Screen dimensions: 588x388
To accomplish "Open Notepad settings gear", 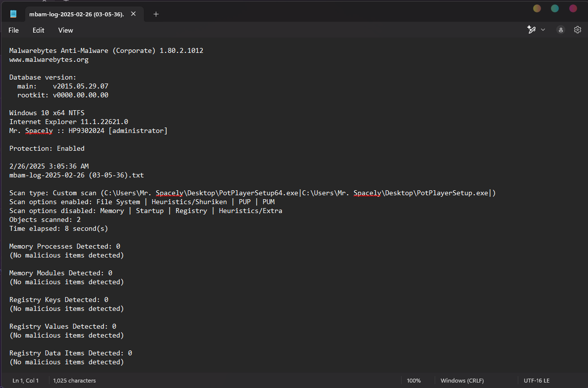I will (578, 30).
